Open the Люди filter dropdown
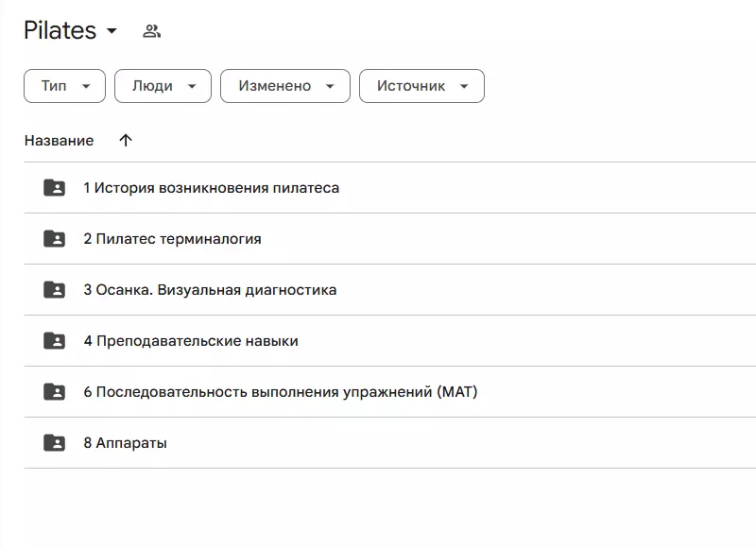 click(x=162, y=85)
